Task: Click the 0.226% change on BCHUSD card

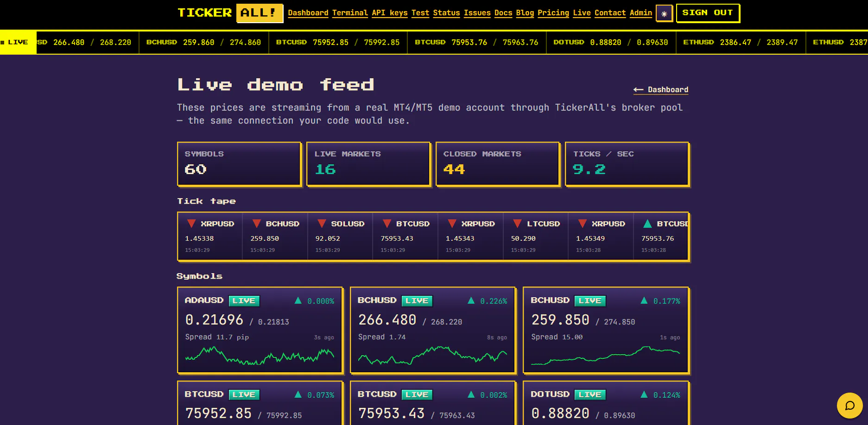Action: click(x=494, y=301)
